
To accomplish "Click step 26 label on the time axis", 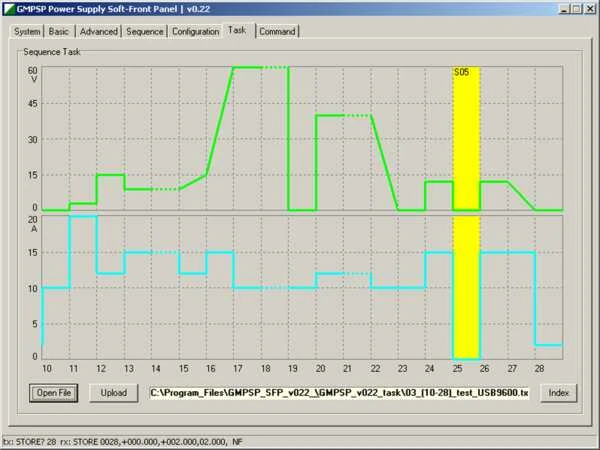I will 484,368.
